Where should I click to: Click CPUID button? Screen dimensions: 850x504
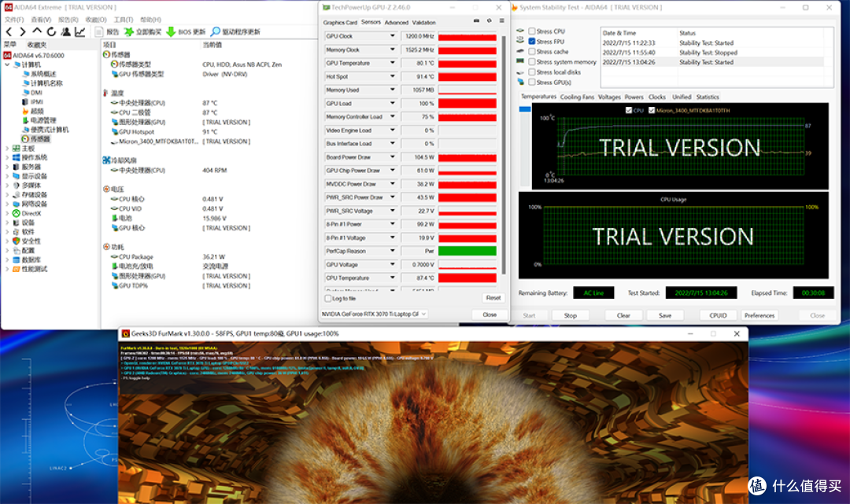[718, 315]
